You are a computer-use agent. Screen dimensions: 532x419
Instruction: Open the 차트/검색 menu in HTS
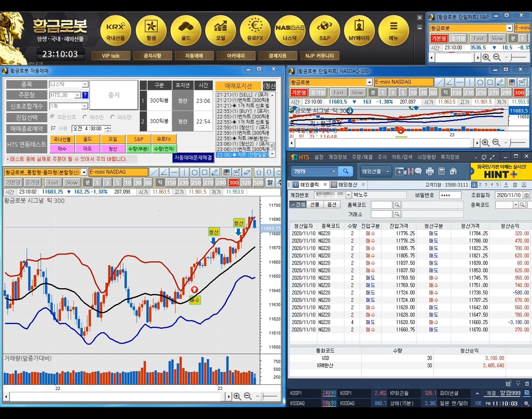coord(402,157)
